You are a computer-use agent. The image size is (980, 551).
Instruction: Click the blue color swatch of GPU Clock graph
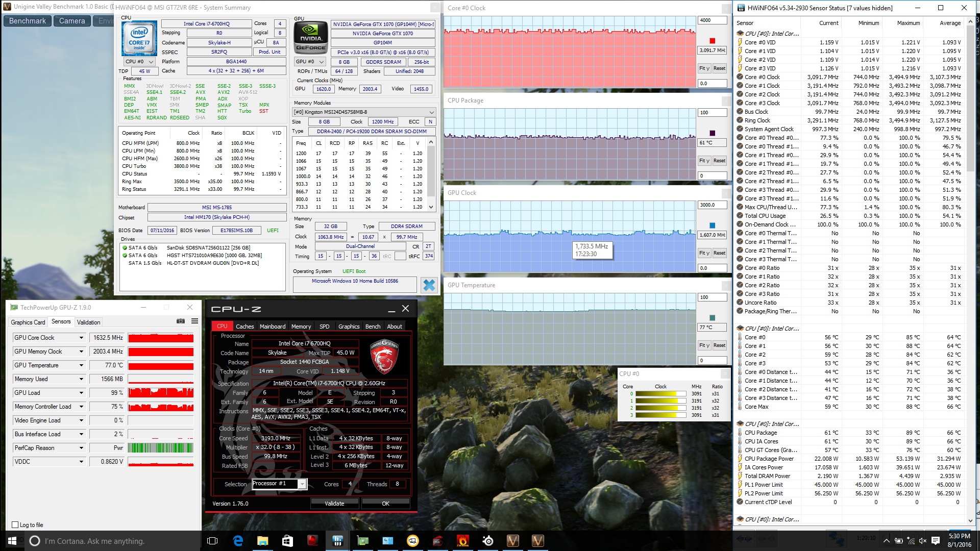tap(713, 226)
